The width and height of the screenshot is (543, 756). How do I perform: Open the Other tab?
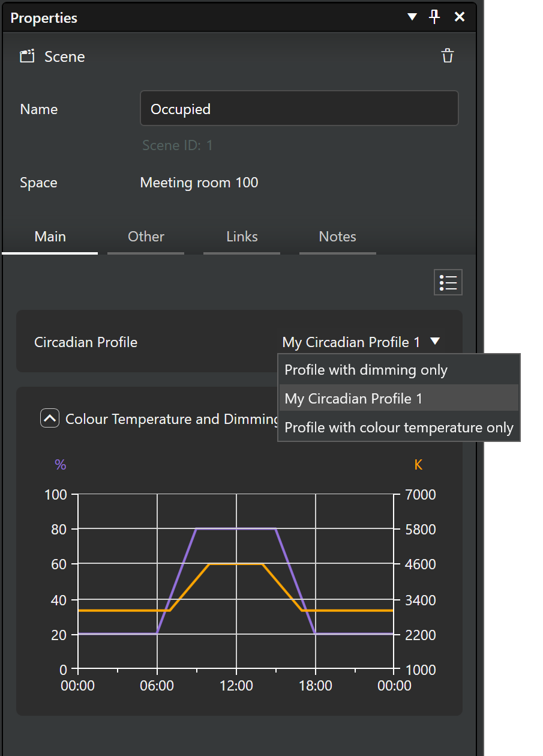146,237
